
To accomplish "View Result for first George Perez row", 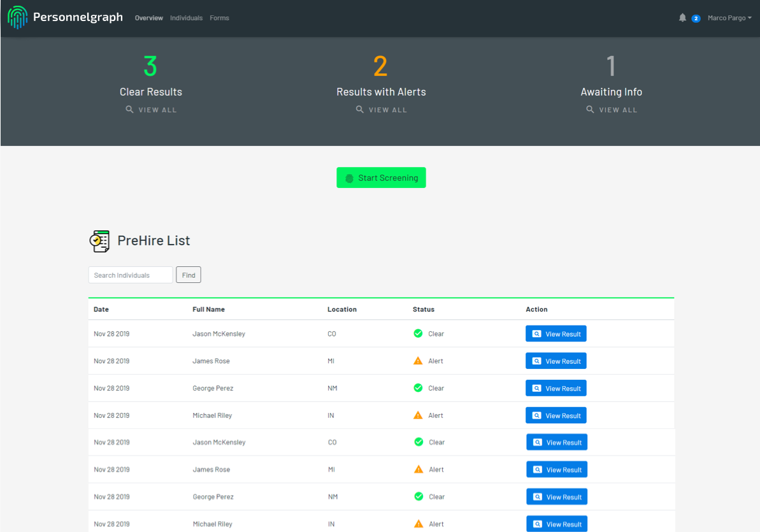I will click(x=556, y=388).
